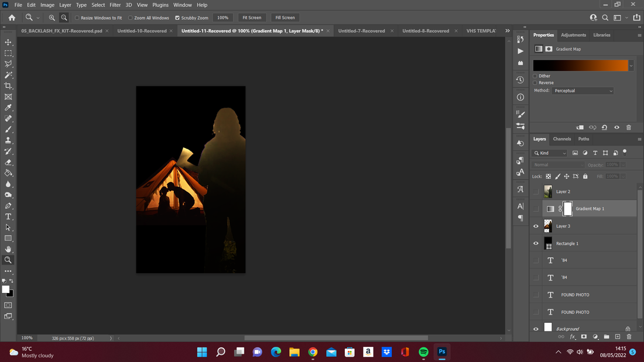Disable Scrubby Zoom checkbox
The image size is (644, 362).
click(177, 18)
